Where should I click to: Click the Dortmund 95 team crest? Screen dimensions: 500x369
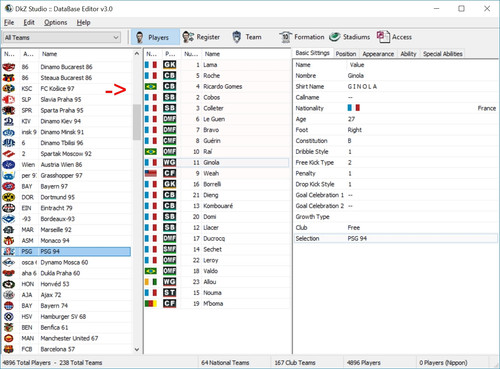[9, 197]
